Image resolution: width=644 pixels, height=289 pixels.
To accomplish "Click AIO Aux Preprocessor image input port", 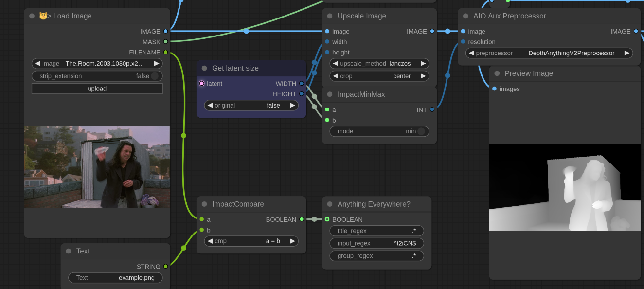I will pos(463,31).
